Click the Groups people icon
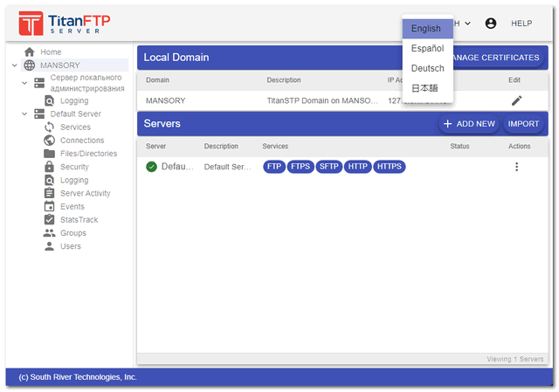The image size is (559, 392). pos(49,233)
